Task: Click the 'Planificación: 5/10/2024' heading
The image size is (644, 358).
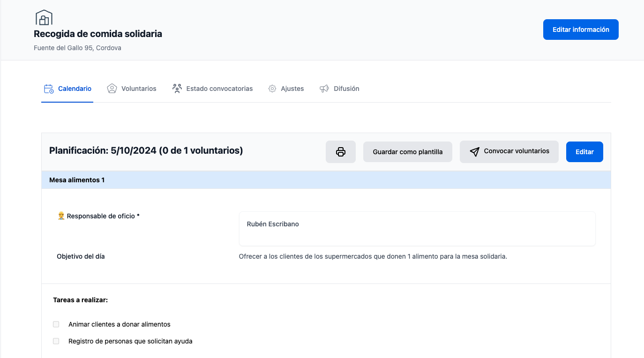Action: tap(146, 150)
